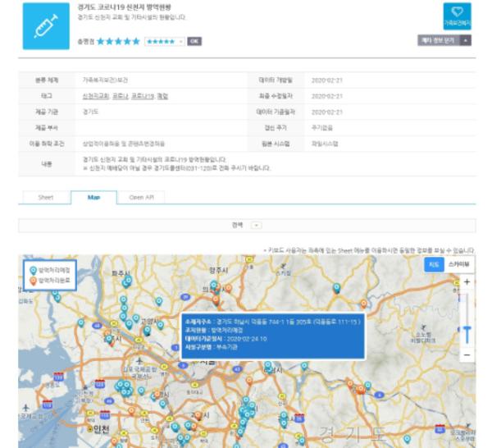Switch map to 스카이뷰 satellite view
The width and height of the screenshot is (492, 448).
pos(459,265)
